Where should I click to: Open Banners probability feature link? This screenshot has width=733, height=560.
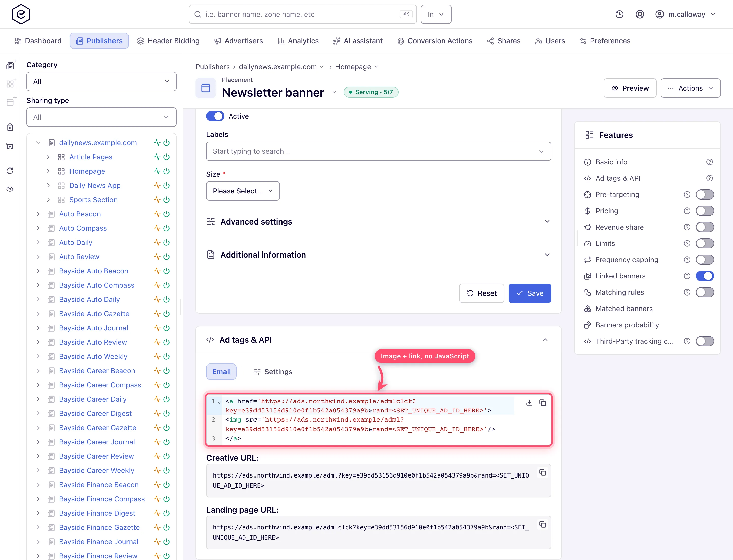[627, 325]
